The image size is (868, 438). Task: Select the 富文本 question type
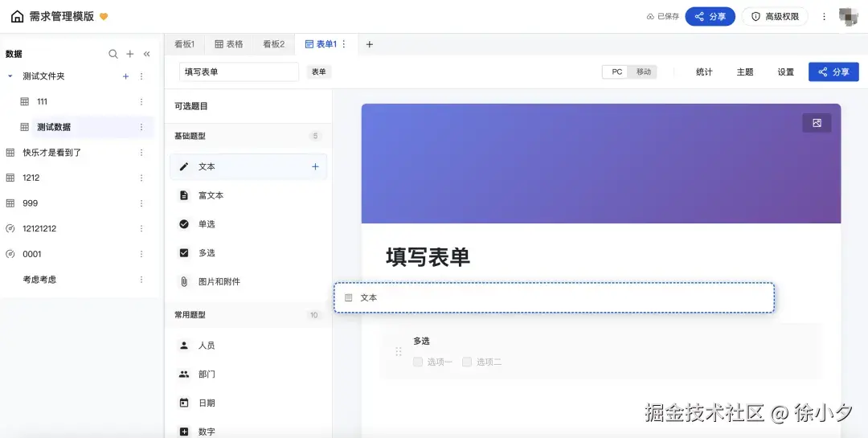(248, 195)
